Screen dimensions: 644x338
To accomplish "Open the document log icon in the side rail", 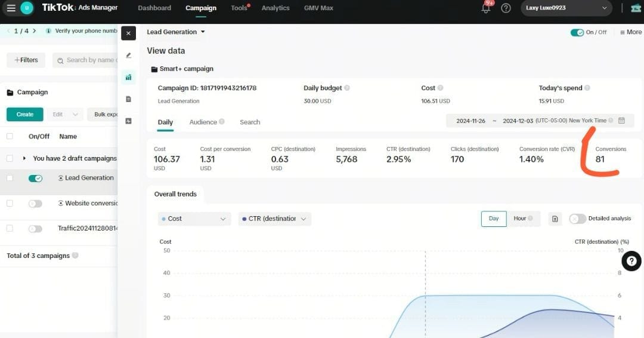I will [x=129, y=99].
